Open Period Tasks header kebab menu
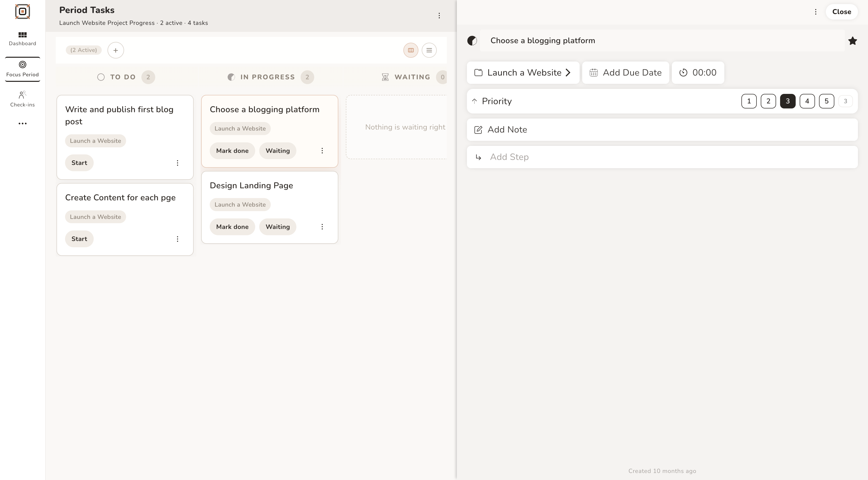 (x=439, y=16)
